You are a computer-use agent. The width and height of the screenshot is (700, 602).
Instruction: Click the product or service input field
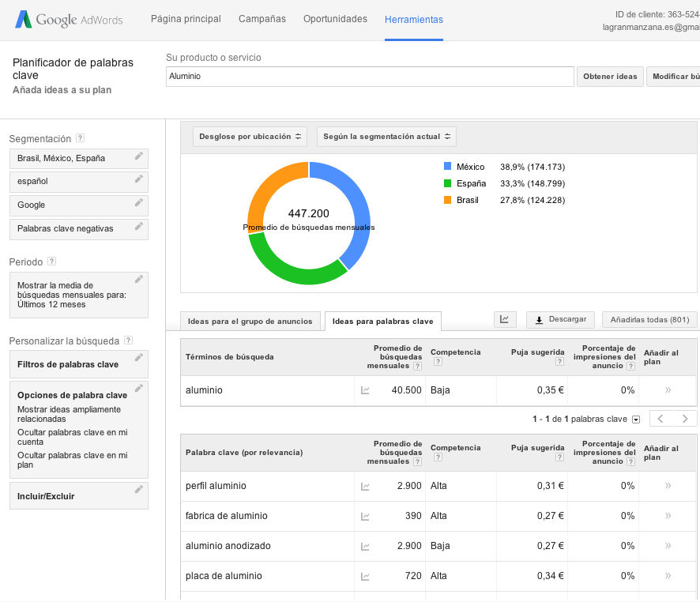pos(370,77)
